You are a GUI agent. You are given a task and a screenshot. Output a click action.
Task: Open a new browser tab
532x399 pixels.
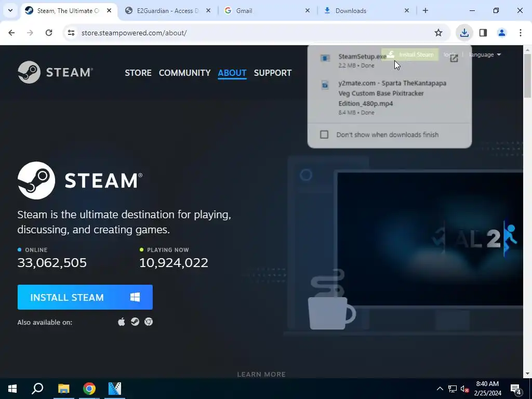(425, 10)
